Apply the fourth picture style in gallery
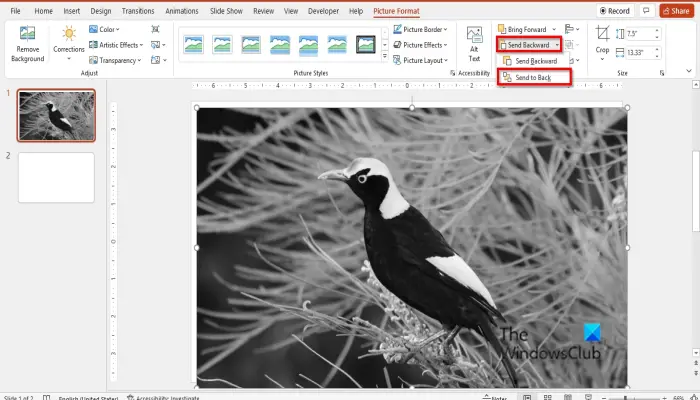This screenshot has width=700, height=400. [x=279, y=45]
